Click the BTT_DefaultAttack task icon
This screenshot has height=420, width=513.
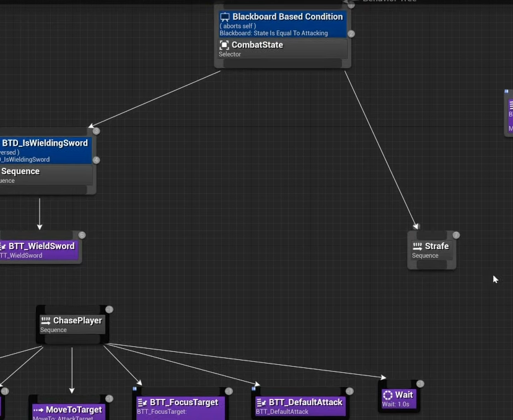click(x=261, y=403)
